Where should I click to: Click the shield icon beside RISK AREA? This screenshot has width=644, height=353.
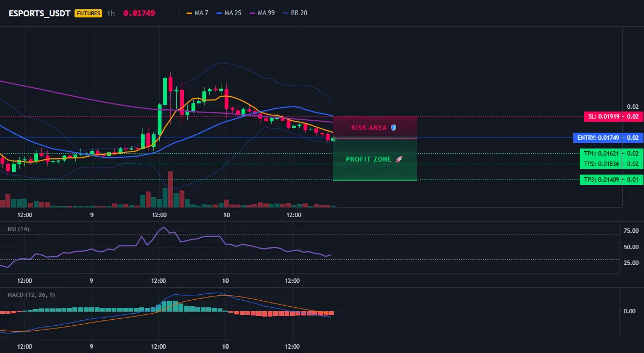pyautogui.click(x=393, y=128)
